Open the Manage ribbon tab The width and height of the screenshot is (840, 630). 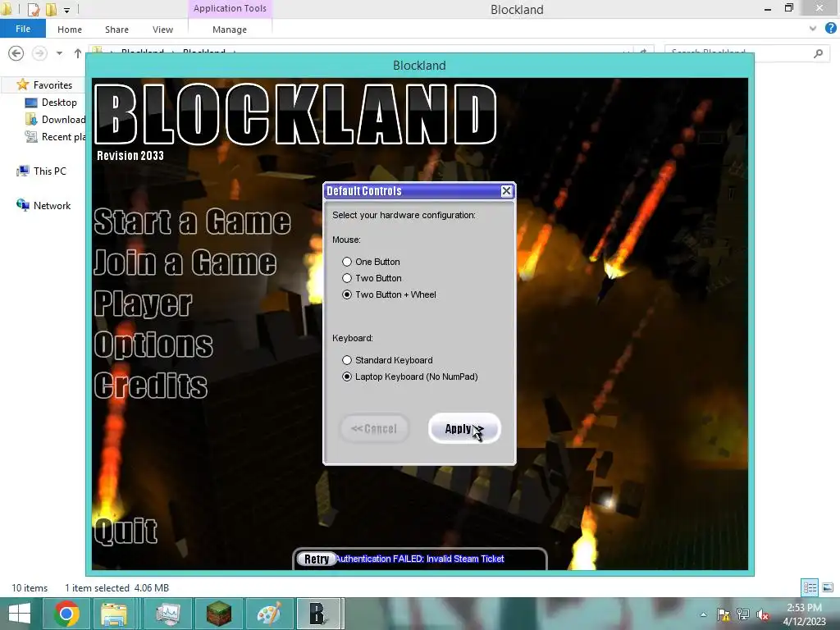[x=230, y=30]
